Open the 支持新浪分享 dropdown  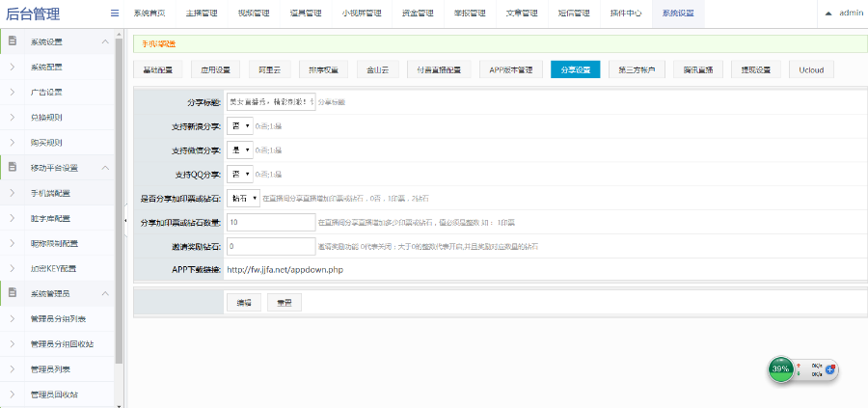point(240,126)
